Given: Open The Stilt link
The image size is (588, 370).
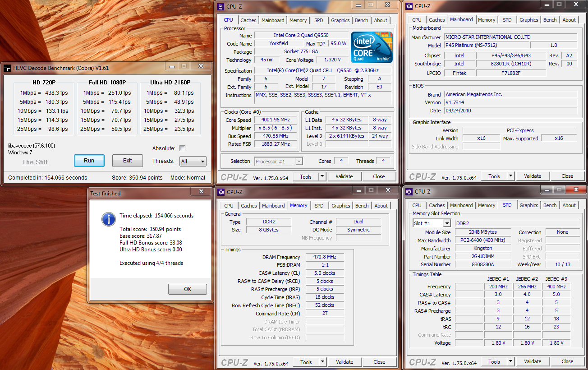Looking at the screenshot, I should tap(35, 162).
